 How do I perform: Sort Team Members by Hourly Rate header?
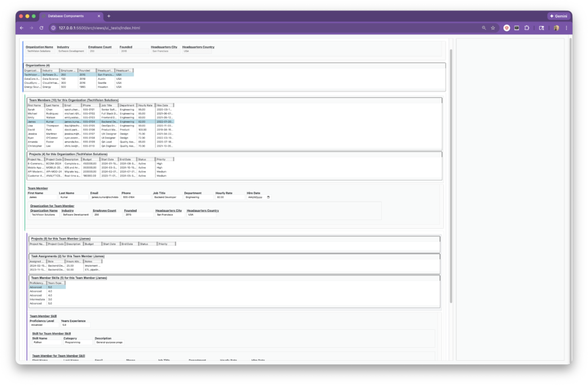(x=145, y=105)
